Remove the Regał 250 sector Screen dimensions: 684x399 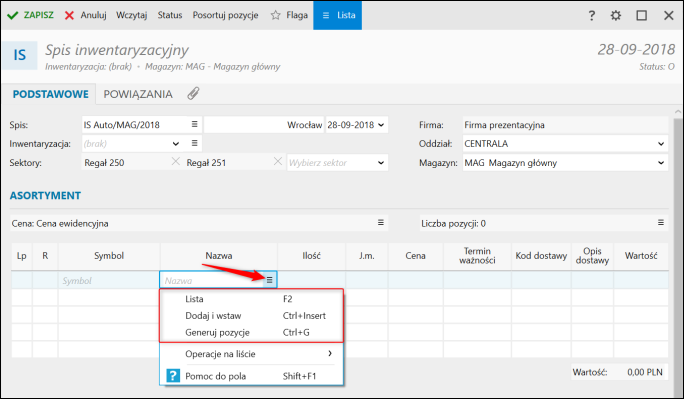pyautogui.click(x=176, y=162)
